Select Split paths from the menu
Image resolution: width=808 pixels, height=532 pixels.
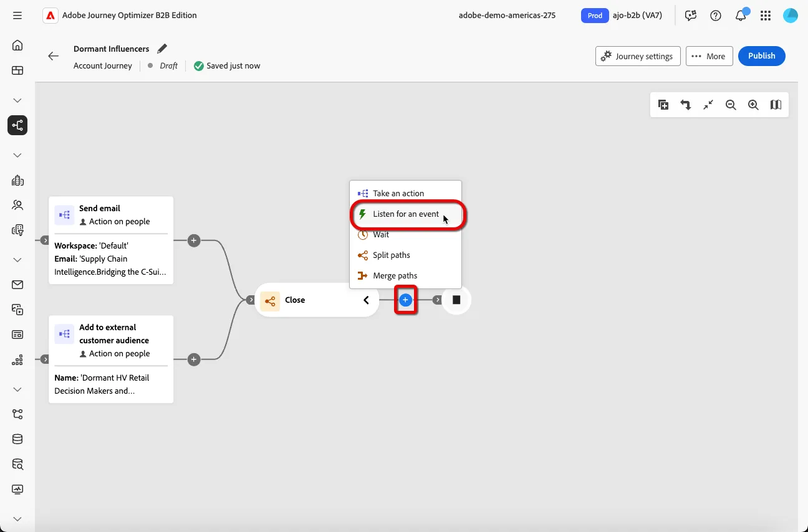point(405,255)
